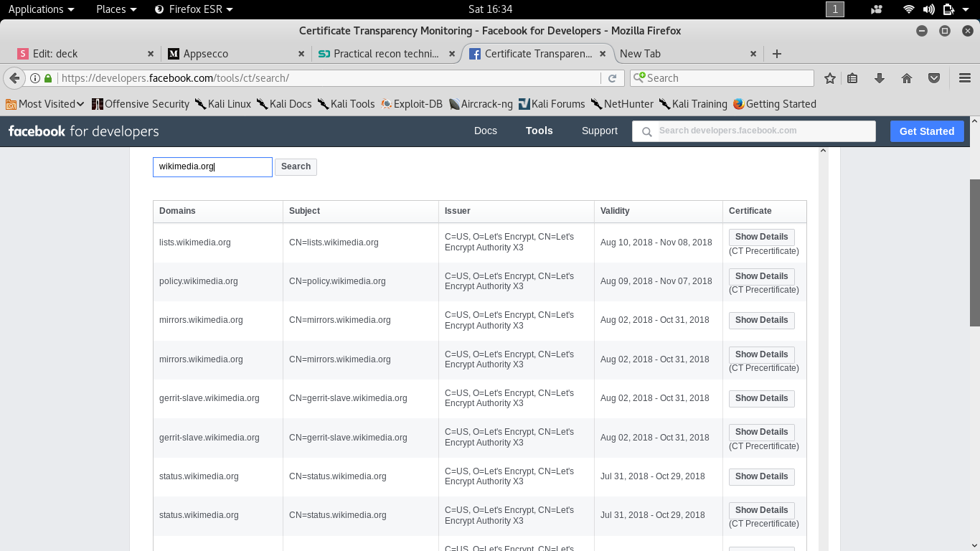Open the Firefox hamburger menu
Image resolution: width=980 pixels, height=551 pixels.
click(964, 78)
